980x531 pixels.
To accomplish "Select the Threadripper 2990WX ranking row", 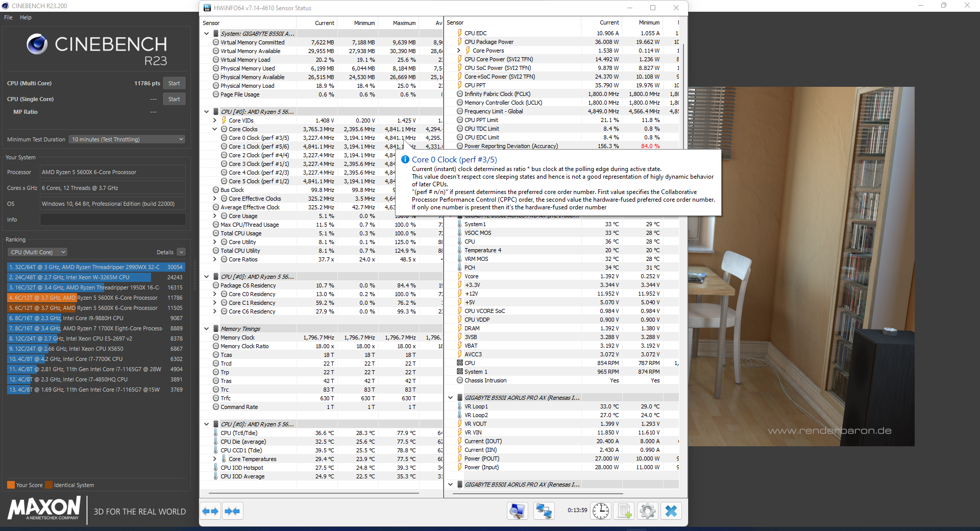I will (x=96, y=267).
